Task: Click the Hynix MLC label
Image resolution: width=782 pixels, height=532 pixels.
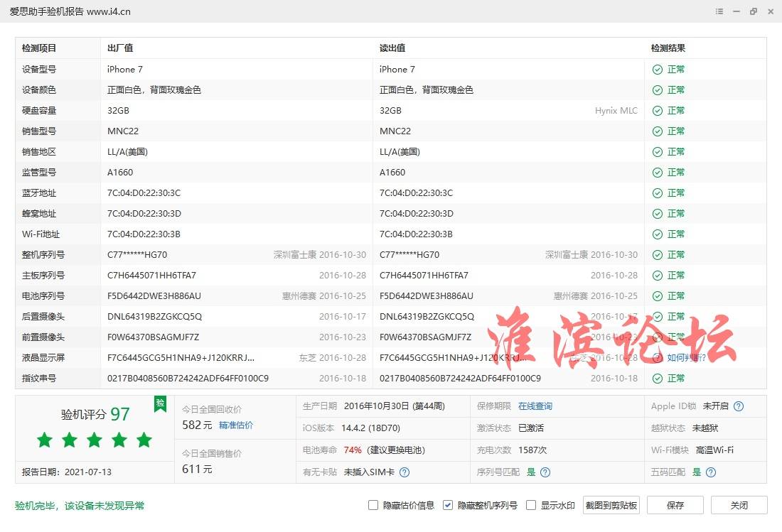Action: (616, 111)
